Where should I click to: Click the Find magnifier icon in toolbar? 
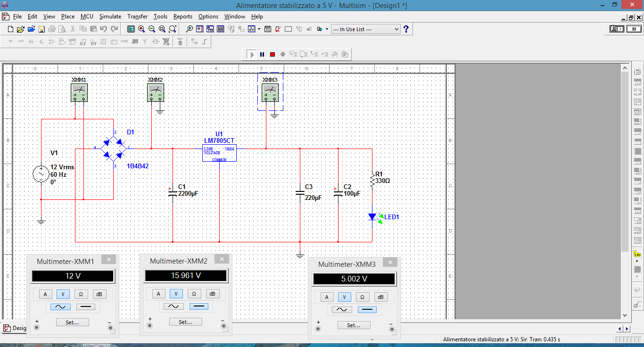pyautogui.click(x=189, y=29)
